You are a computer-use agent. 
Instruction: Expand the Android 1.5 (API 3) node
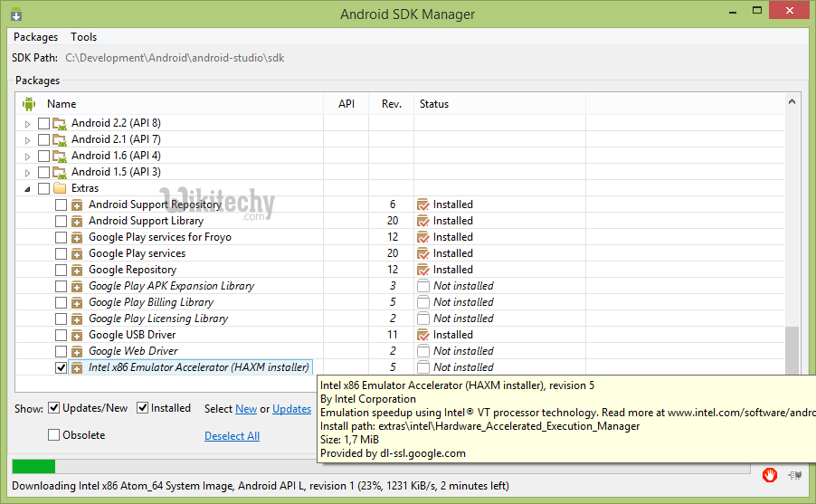[x=28, y=172]
